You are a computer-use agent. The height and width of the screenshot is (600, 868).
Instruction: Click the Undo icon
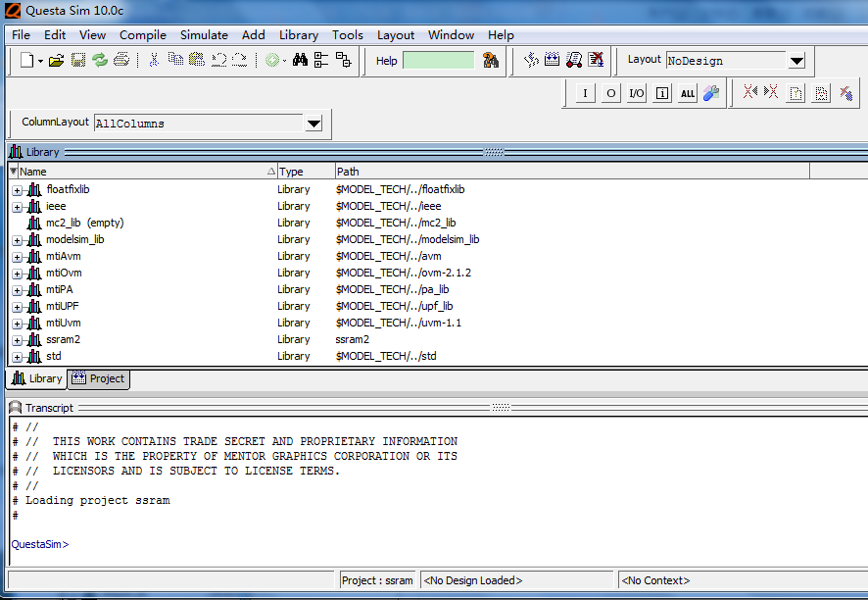tap(219, 60)
